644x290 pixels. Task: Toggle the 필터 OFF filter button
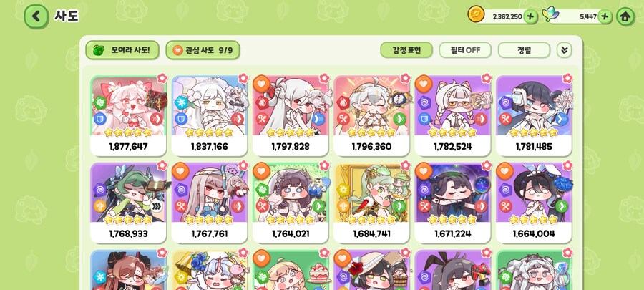465,50
